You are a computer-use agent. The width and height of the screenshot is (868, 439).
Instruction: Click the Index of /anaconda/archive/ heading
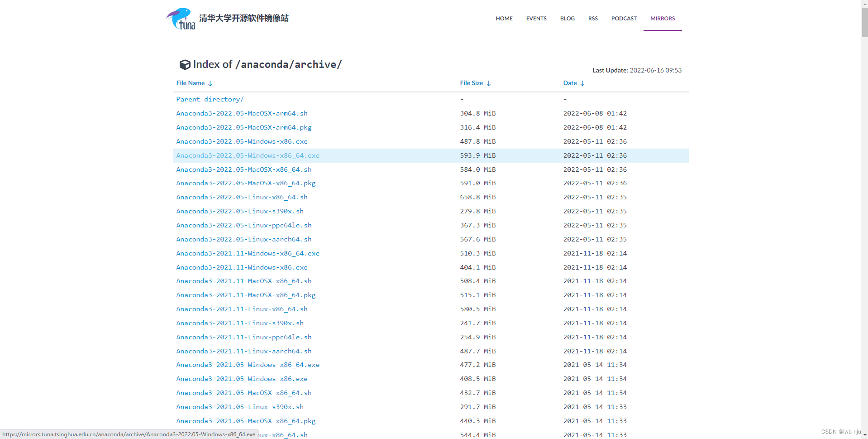coord(267,64)
